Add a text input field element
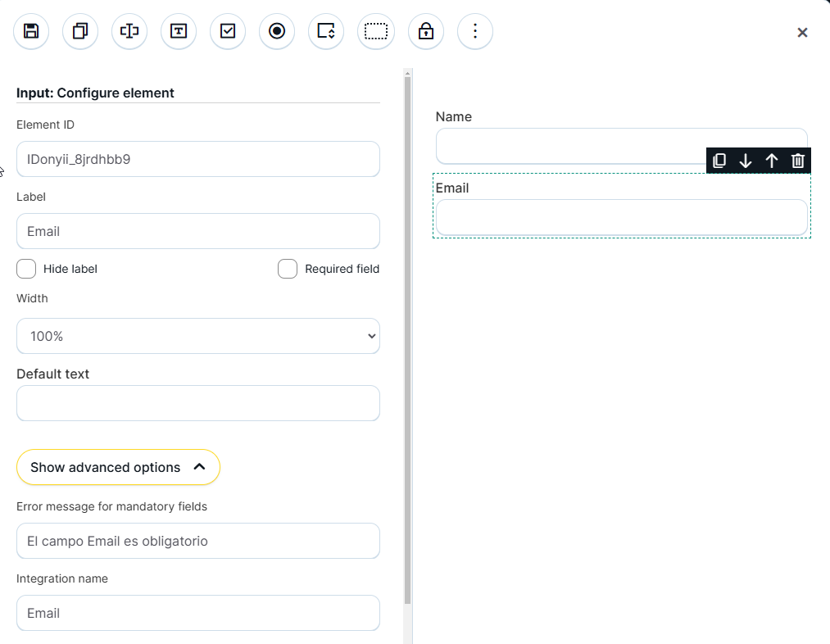This screenshot has height=644, width=830. click(x=129, y=32)
